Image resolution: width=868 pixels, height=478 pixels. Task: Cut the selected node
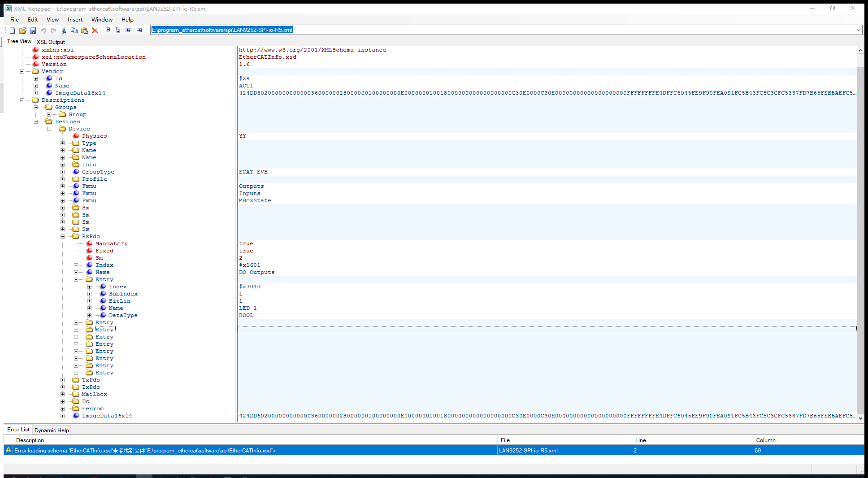[x=64, y=30]
